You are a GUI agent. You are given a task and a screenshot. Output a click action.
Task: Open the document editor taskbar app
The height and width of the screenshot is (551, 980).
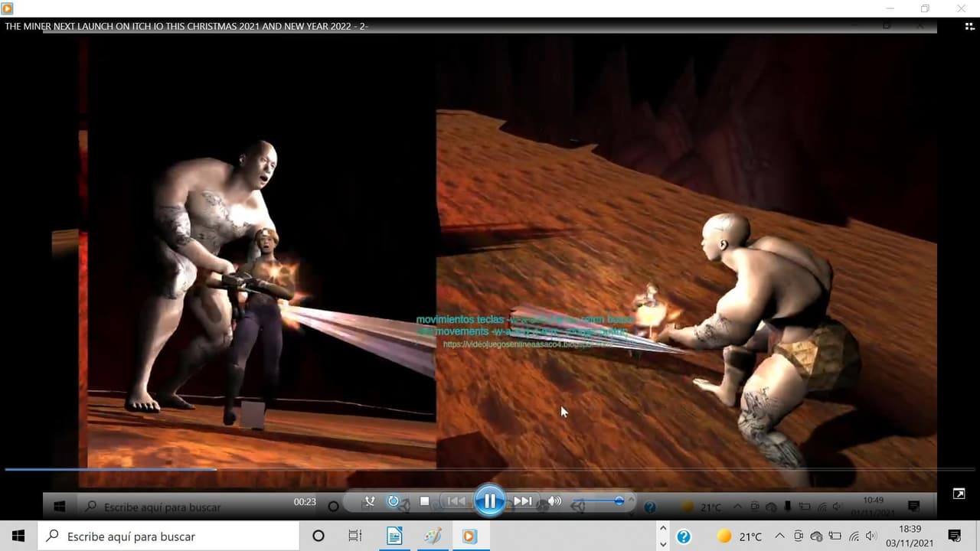(394, 536)
